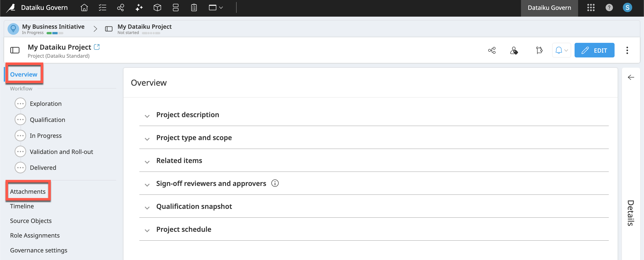The height and width of the screenshot is (260, 644).
Task: Open the notification bell dropdown
Action: click(x=561, y=50)
